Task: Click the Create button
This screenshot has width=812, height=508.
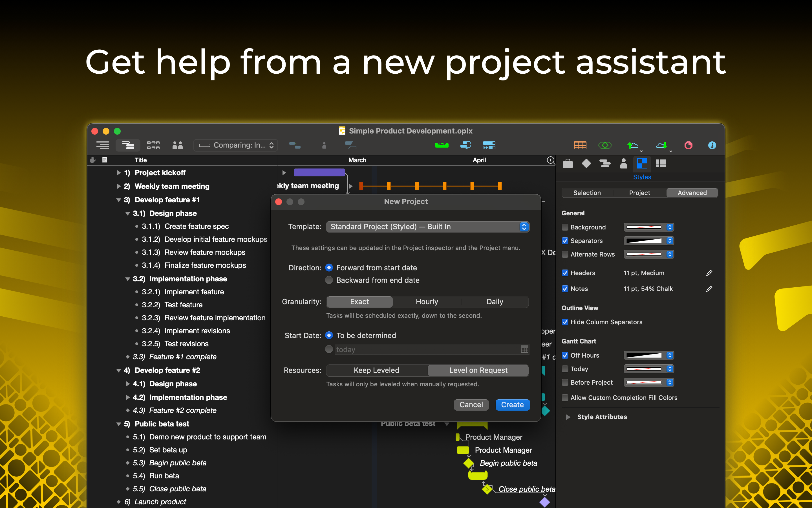Action: [x=512, y=405]
